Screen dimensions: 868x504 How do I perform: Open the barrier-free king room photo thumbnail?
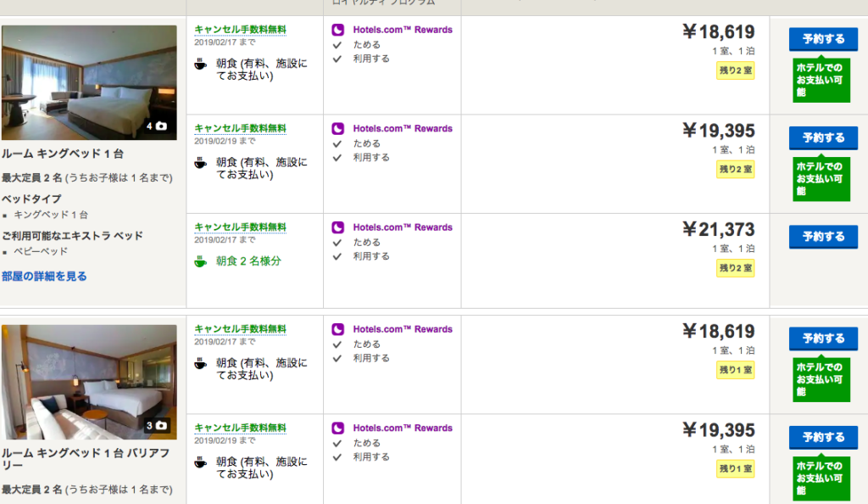coord(89,381)
